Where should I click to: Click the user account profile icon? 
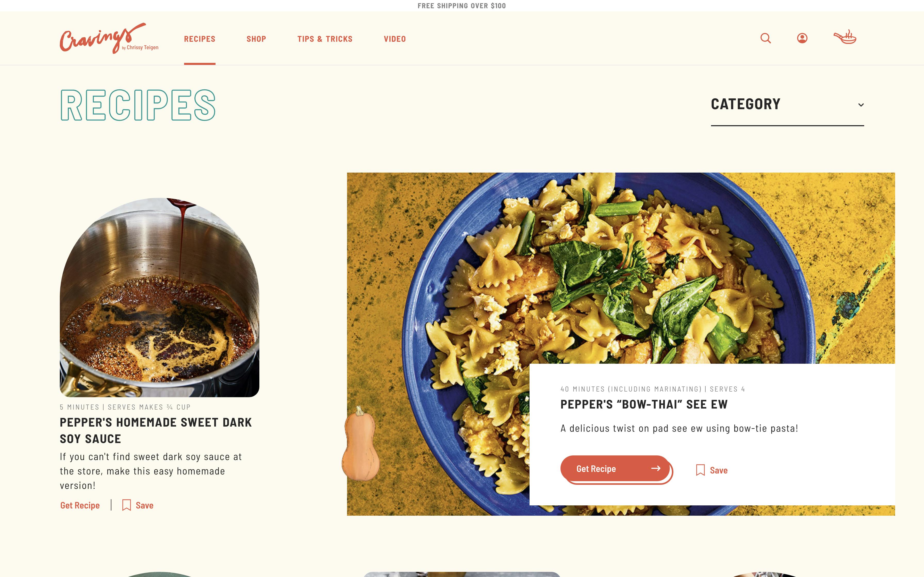802,38
